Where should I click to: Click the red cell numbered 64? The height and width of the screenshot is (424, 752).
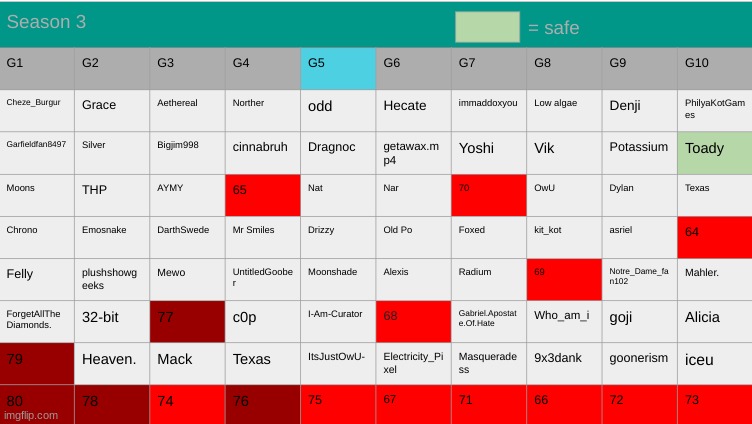tap(714, 237)
